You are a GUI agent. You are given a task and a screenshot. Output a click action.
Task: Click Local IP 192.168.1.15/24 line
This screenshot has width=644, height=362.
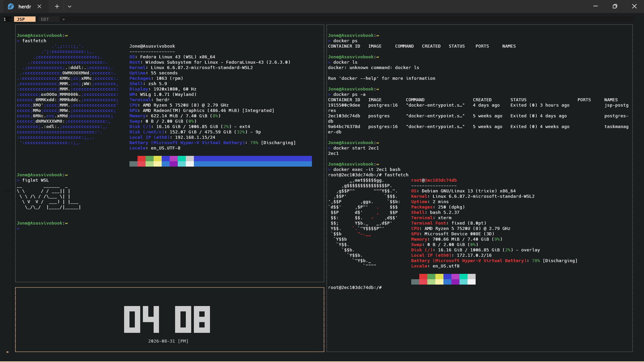172,137
